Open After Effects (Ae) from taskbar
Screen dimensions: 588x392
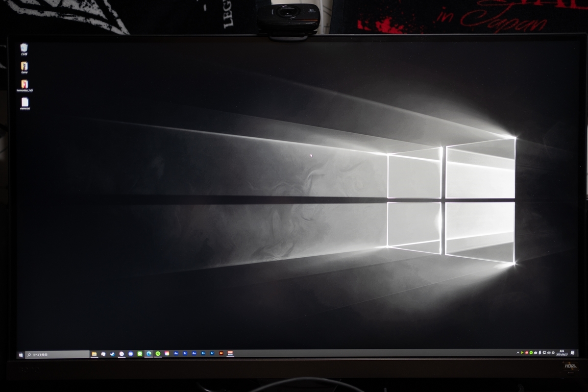(x=176, y=353)
